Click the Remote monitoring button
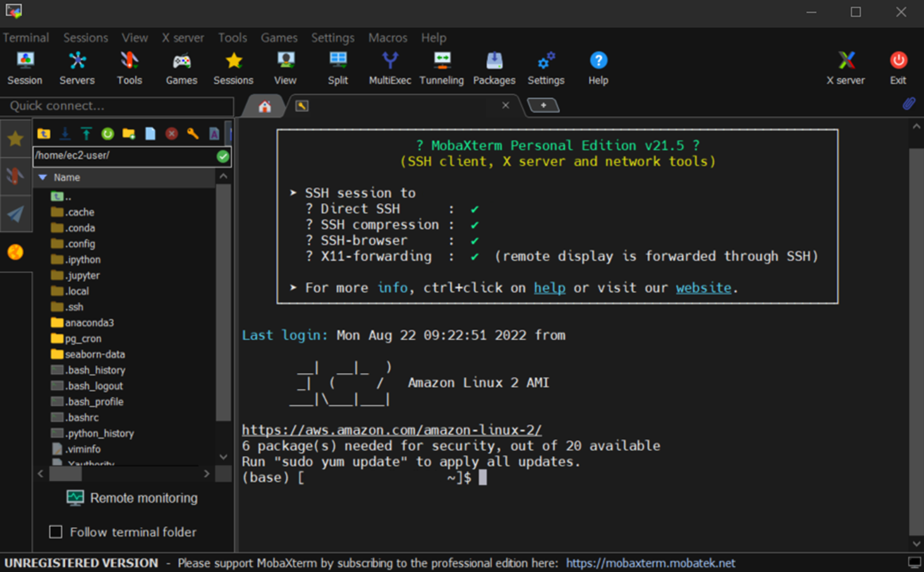This screenshot has height=572, width=924. click(131, 498)
